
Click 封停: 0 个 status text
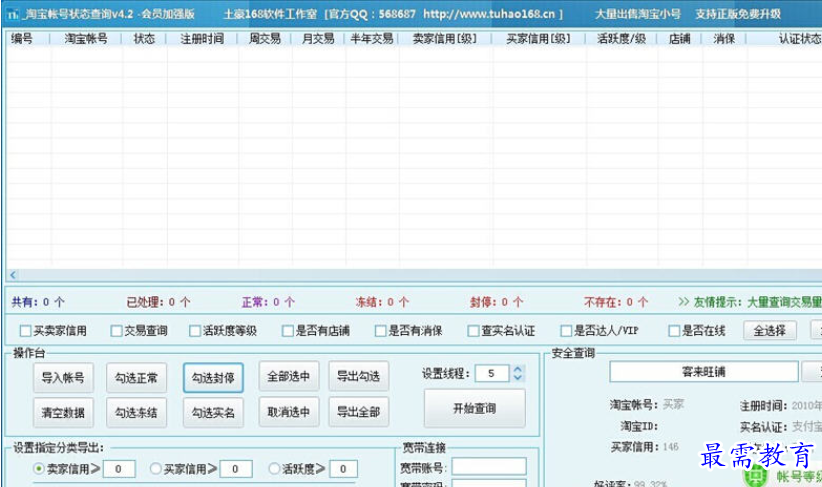(x=496, y=302)
